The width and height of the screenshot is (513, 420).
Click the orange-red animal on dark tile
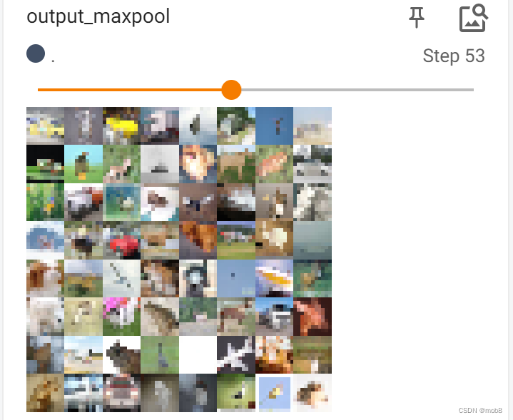tap(313, 317)
